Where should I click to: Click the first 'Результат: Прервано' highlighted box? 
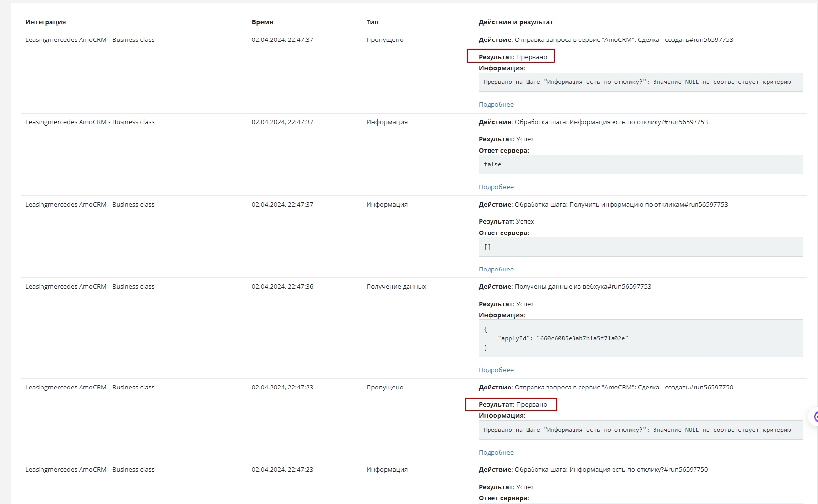coord(511,57)
